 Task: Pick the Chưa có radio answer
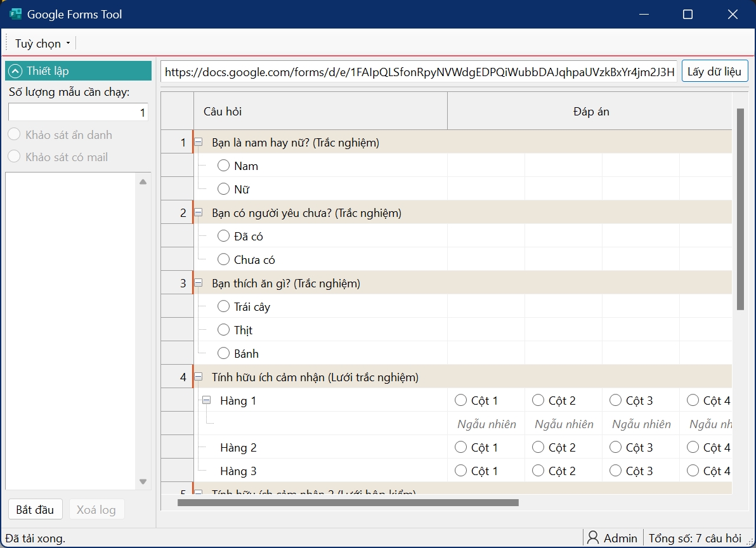click(x=223, y=259)
